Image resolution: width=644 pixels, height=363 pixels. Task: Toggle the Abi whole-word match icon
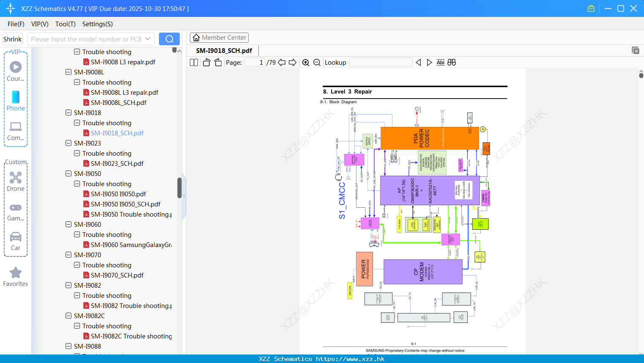pyautogui.click(x=440, y=63)
